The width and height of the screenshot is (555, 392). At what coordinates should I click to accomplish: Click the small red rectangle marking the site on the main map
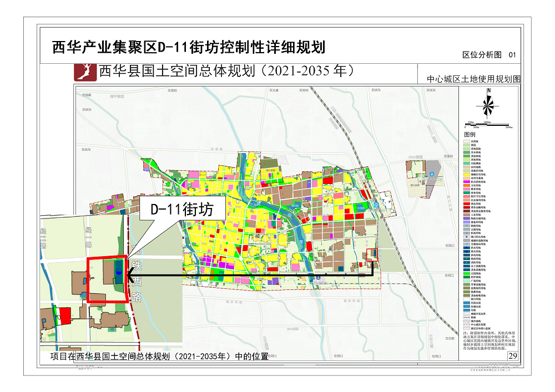point(373,254)
